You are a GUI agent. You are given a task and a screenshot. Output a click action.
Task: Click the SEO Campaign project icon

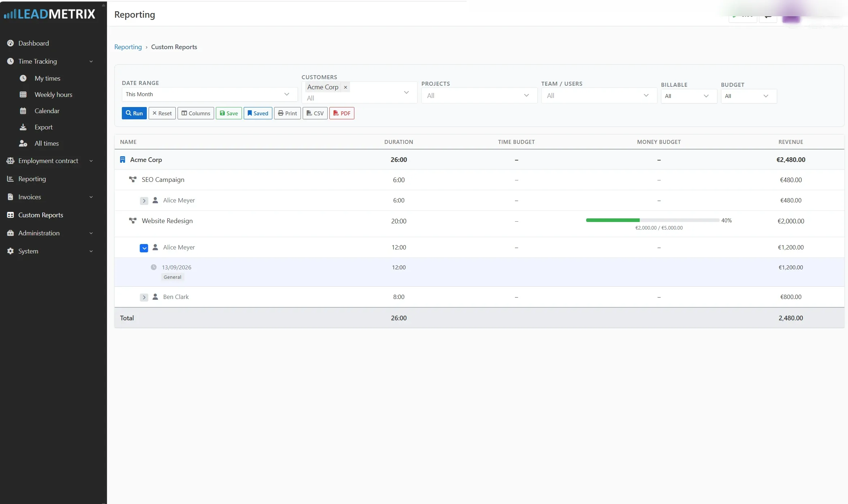coord(133,179)
